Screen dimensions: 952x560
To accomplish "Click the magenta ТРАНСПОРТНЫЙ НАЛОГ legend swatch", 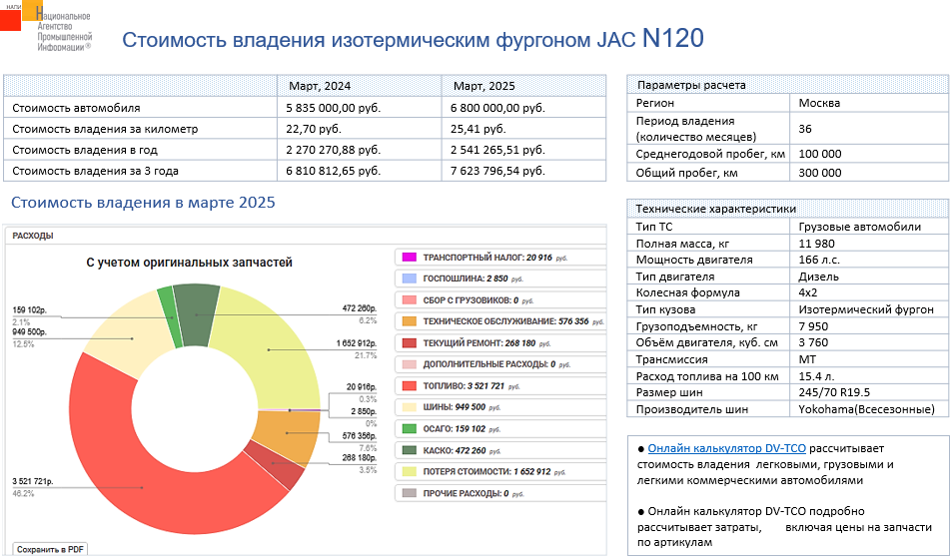I will [x=408, y=257].
